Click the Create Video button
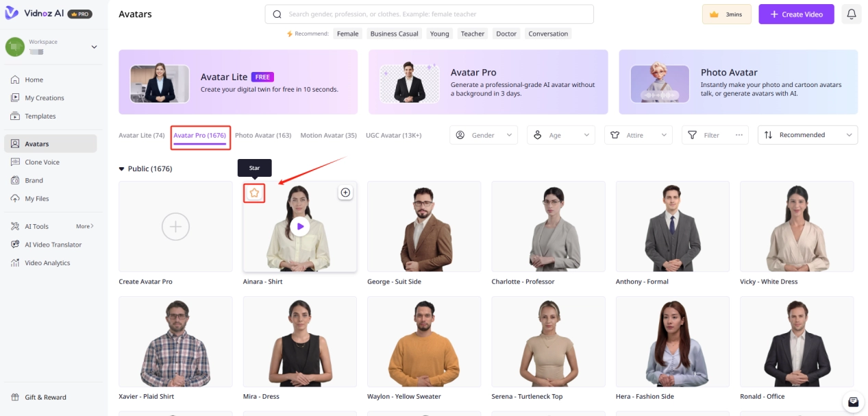The height and width of the screenshot is (416, 868). click(795, 14)
